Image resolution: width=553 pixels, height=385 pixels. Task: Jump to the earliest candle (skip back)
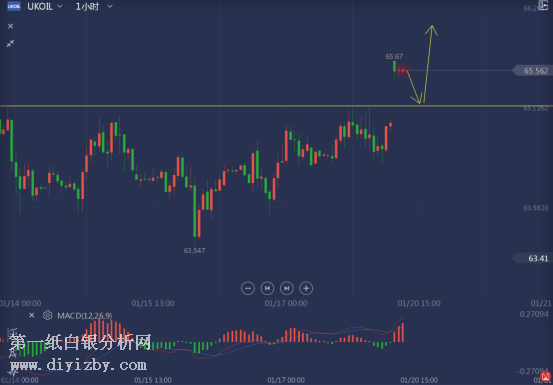pos(267,288)
